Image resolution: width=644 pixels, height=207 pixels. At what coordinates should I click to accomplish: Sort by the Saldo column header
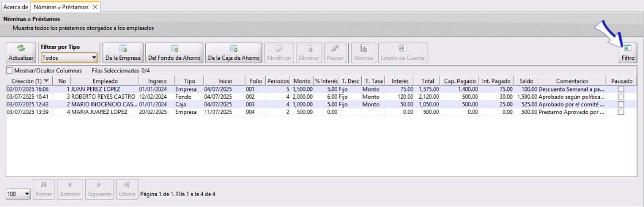526,80
